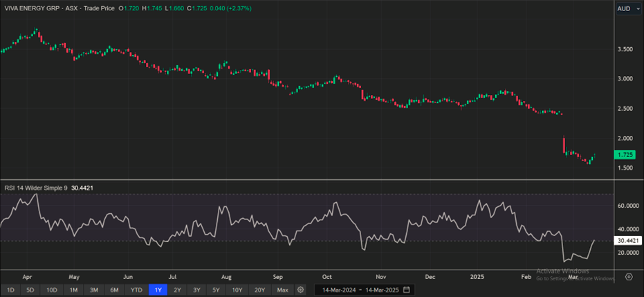Select the 1D time range

pyautogui.click(x=10, y=289)
